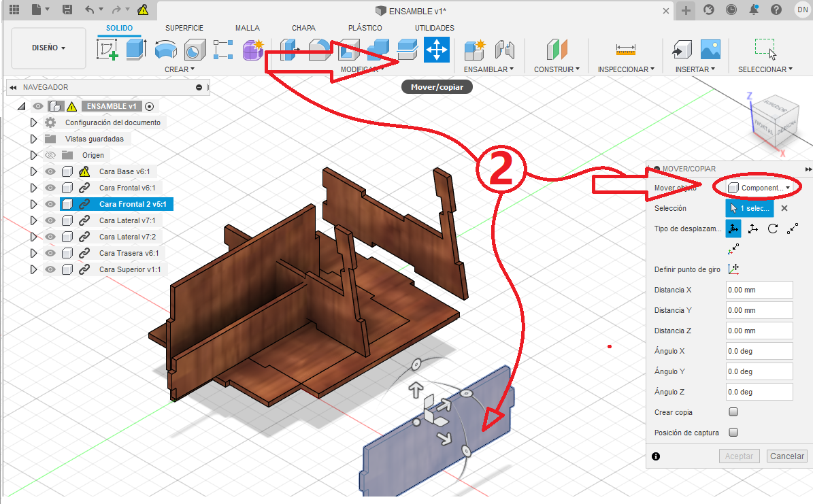Click the Set Pivot icon
The width and height of the screenshot is (813, 504).
coord(733,269)
